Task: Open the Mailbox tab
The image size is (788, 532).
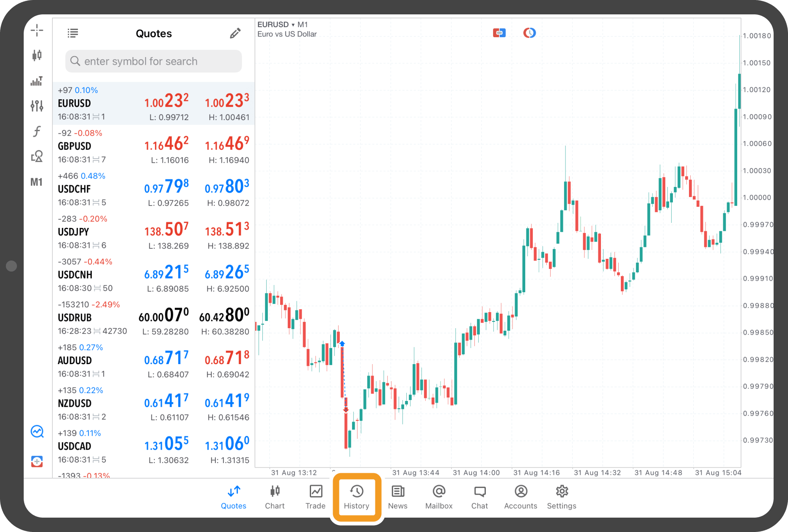Action: (x=439, y=497)
